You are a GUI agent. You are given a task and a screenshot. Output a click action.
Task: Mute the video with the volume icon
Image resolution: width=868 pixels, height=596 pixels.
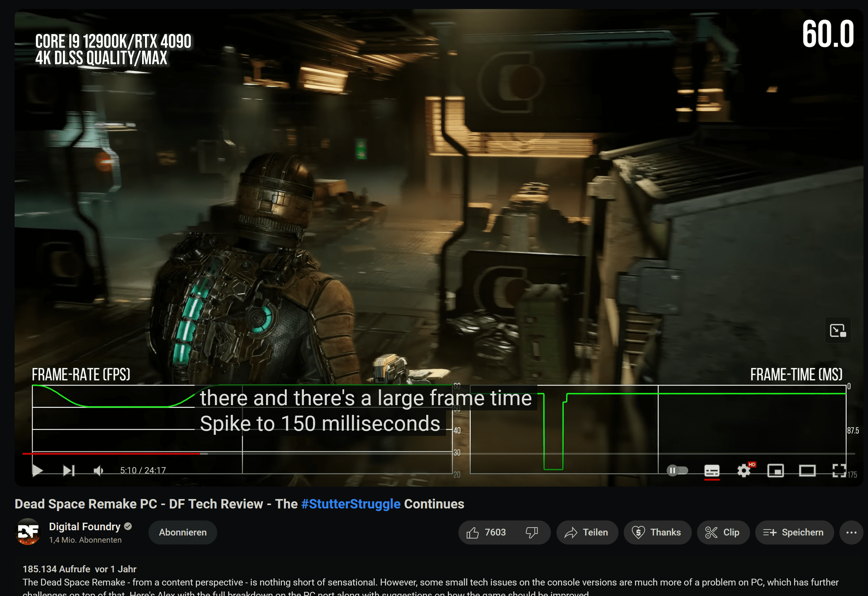(98, 470)
